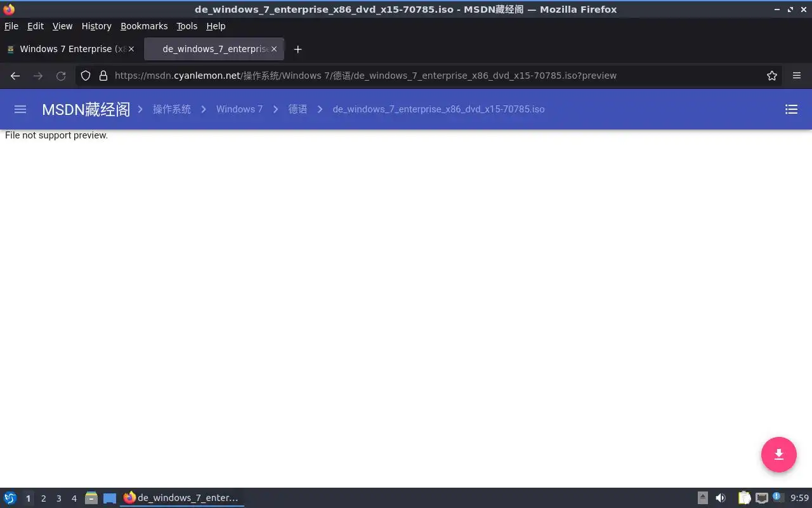Open the volume speaker tray icon

[721, 498]
